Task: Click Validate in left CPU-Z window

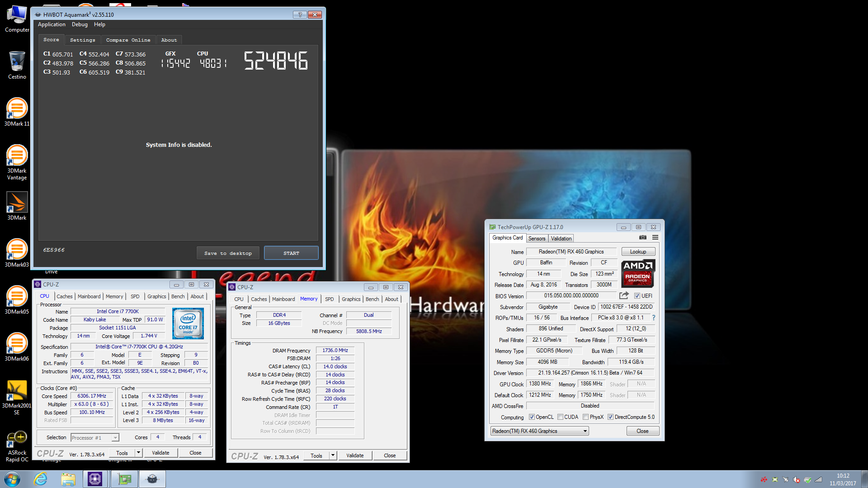Action: click(160, 453)
